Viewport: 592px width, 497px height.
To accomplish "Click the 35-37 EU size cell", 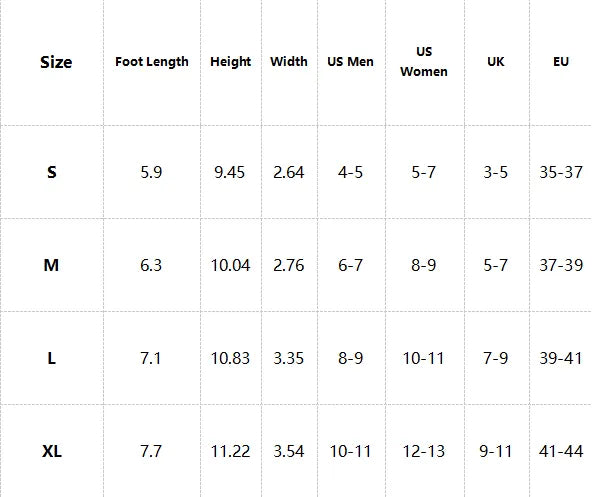I will point(561,172).
